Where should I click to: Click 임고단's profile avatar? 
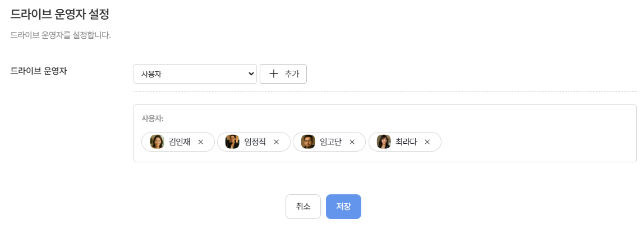308,142
